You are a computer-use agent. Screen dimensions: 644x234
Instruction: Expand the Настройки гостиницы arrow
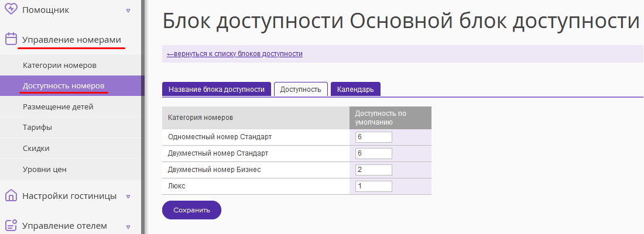[128, 197]
